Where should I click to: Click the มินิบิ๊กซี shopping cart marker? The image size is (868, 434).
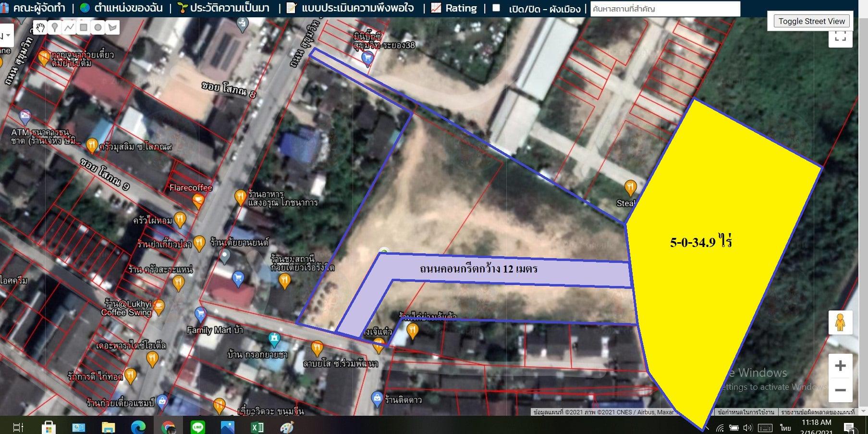click(x=367, y=59)
